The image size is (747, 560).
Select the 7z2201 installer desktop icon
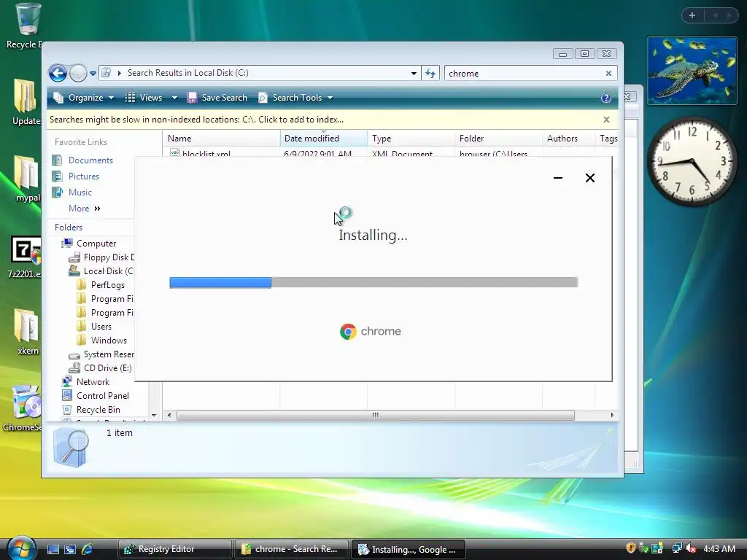pyautogui.click(x=25, y=257)
